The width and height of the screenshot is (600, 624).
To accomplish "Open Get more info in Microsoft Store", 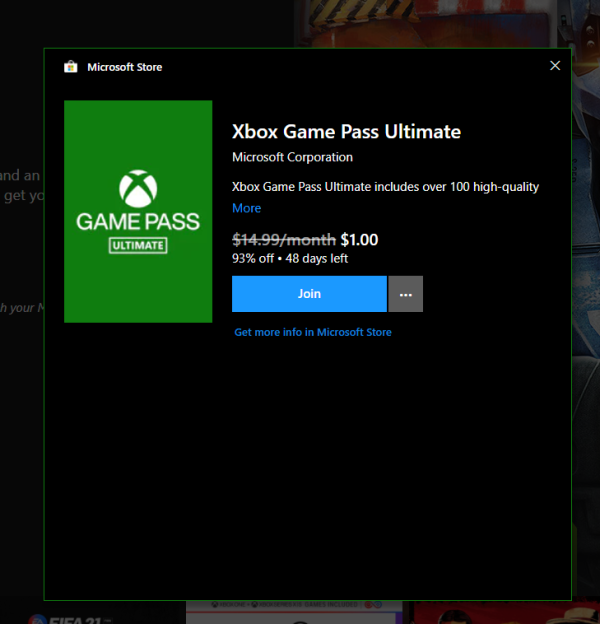I will point(313,332).
